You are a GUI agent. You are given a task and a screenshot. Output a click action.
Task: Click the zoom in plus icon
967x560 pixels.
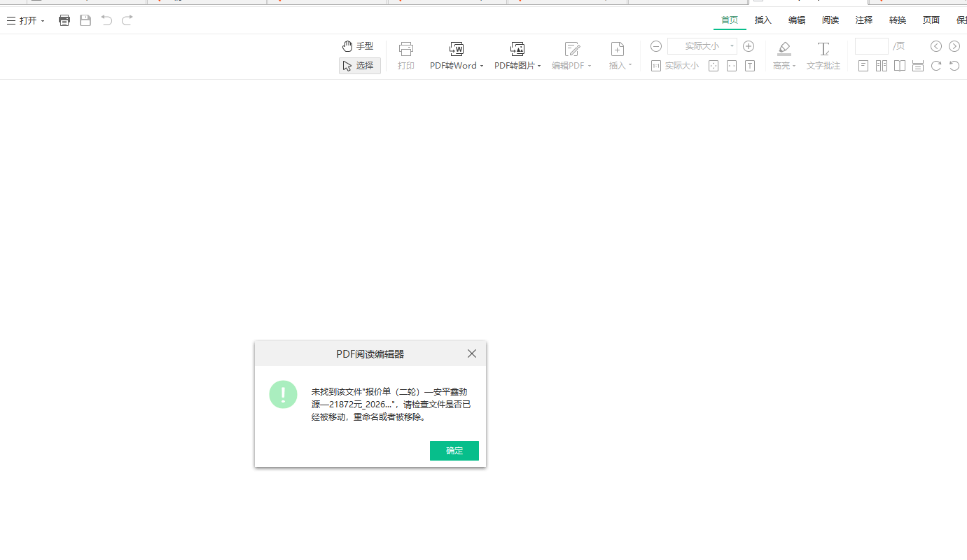(x=749, y=46)
